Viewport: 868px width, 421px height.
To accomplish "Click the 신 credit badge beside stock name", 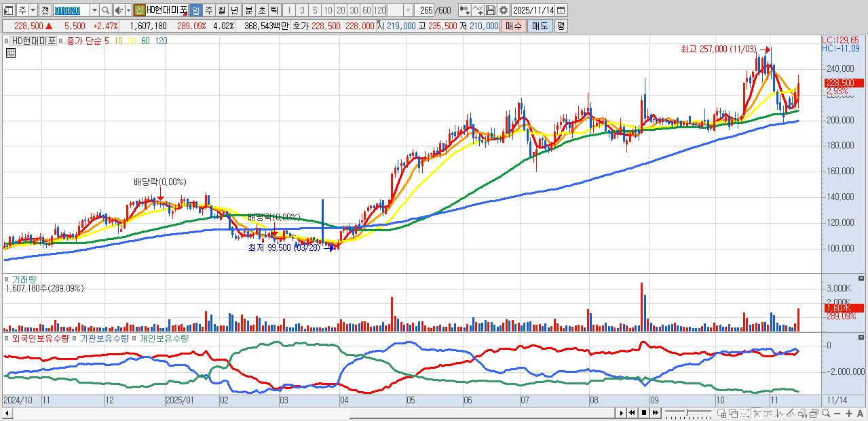I will [x=138, y=10].
